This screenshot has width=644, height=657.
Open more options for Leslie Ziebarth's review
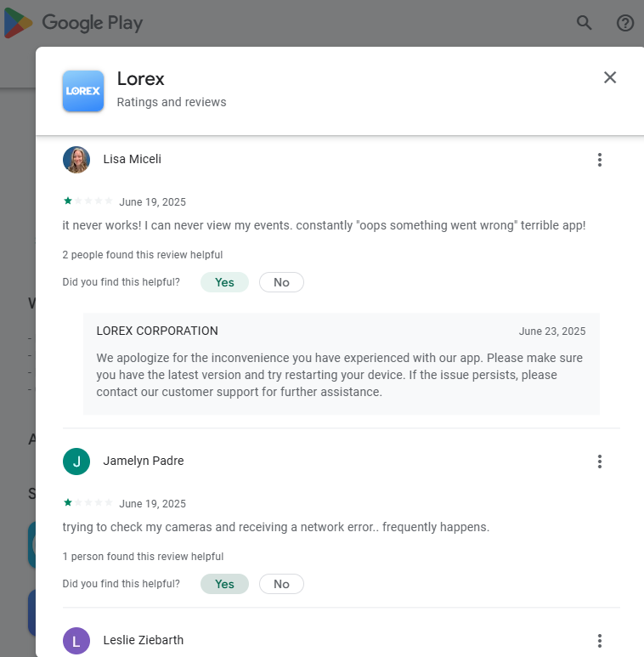[600, 641]
